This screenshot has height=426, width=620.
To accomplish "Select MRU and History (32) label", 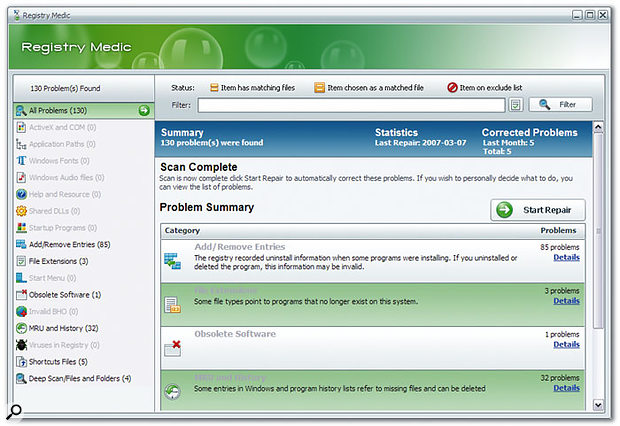I will click(x=64, y=328).
